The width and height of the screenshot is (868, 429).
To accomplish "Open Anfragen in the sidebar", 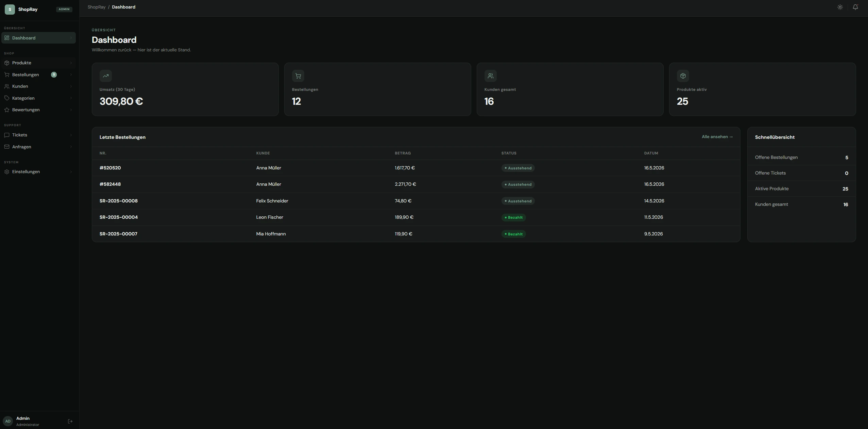I will coord(38,147).
